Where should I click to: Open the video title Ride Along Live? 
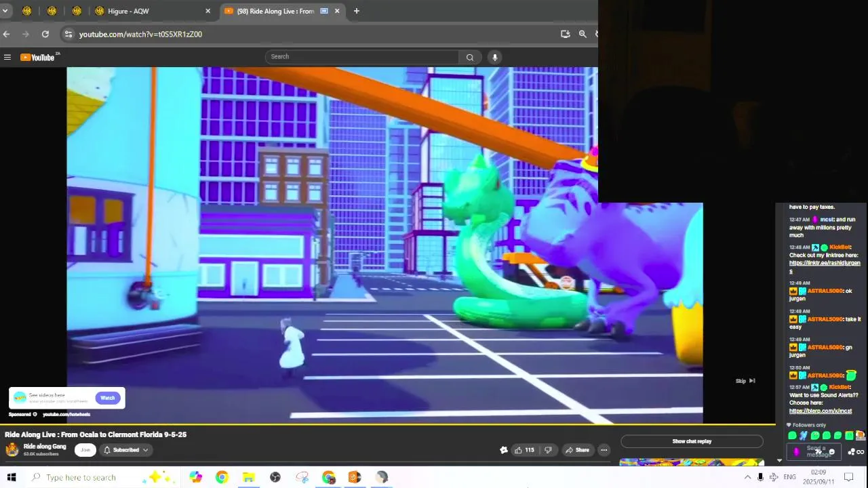click(96, 434)
